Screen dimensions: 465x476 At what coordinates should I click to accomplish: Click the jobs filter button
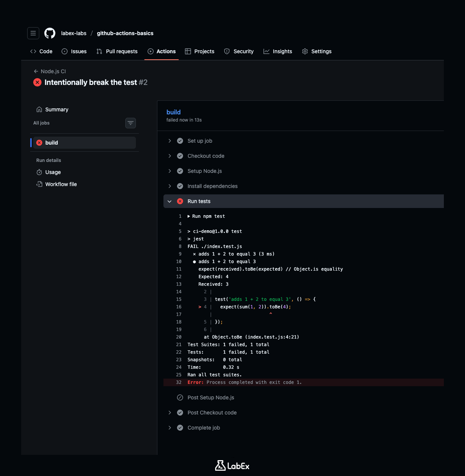[131, 123]
